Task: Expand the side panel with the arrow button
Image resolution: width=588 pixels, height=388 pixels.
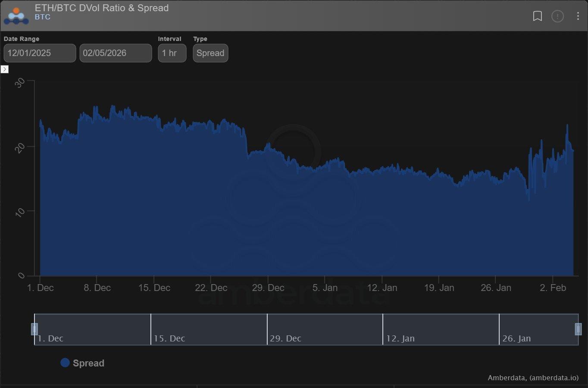Action: (x=5, y=69)
